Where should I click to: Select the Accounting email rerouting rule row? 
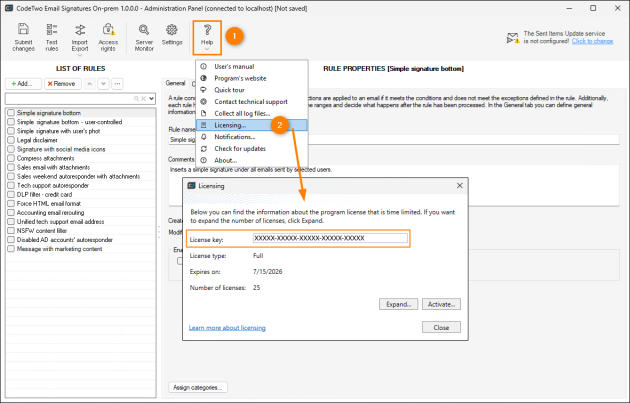coord(81,213)
